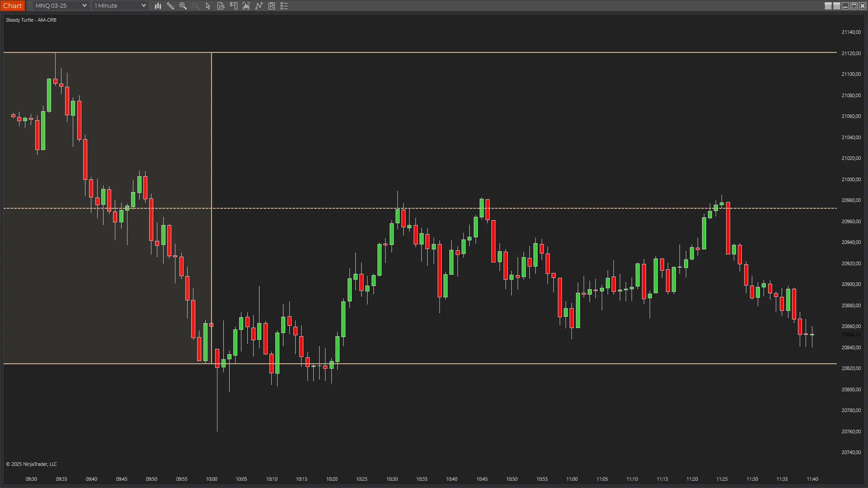Screen dimensions: 868x488
Task: Click the 09:30 time axis label
Action: (31, 479)
